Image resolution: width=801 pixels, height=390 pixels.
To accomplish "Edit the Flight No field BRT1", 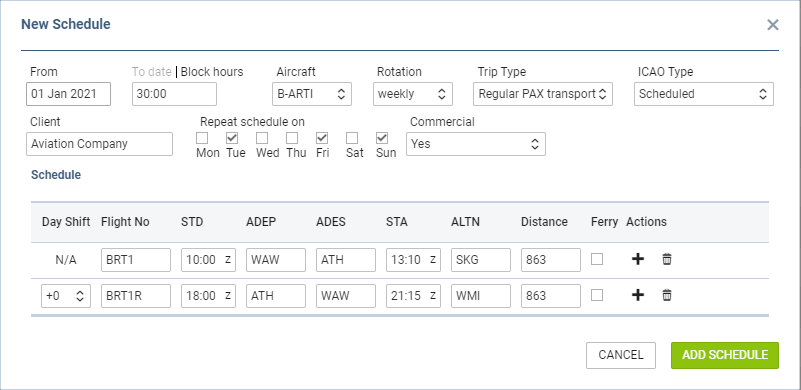I will coord(136,260).
